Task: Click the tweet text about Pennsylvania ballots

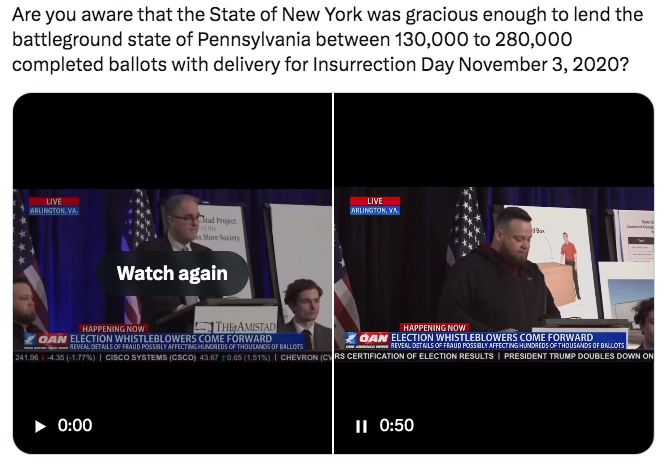Action: tap(327, 39)
